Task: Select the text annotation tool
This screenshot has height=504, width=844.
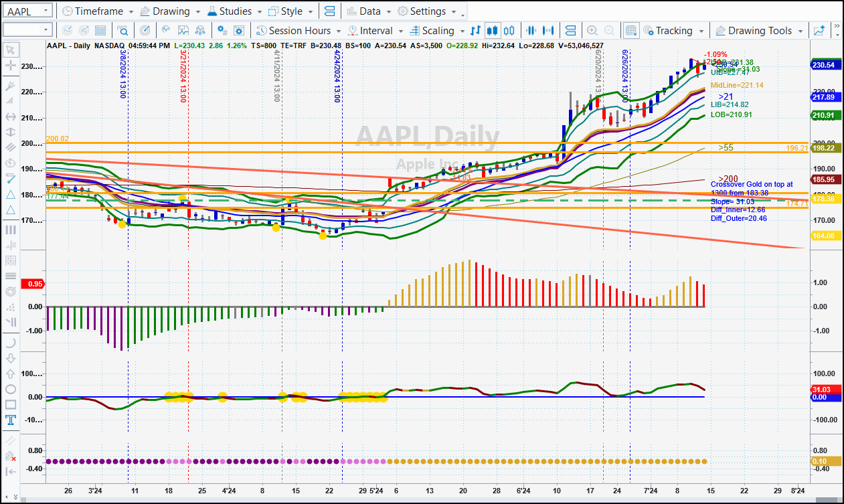Action: 11,420
